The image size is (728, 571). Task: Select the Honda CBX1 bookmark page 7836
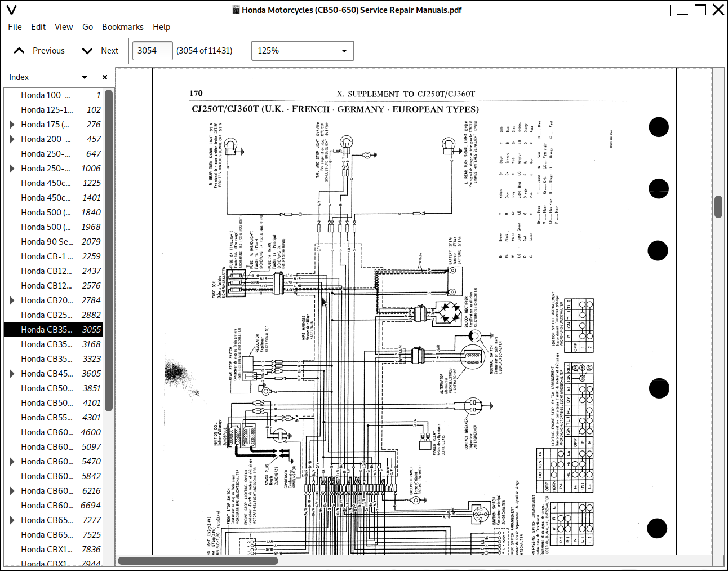pos(54,550)
